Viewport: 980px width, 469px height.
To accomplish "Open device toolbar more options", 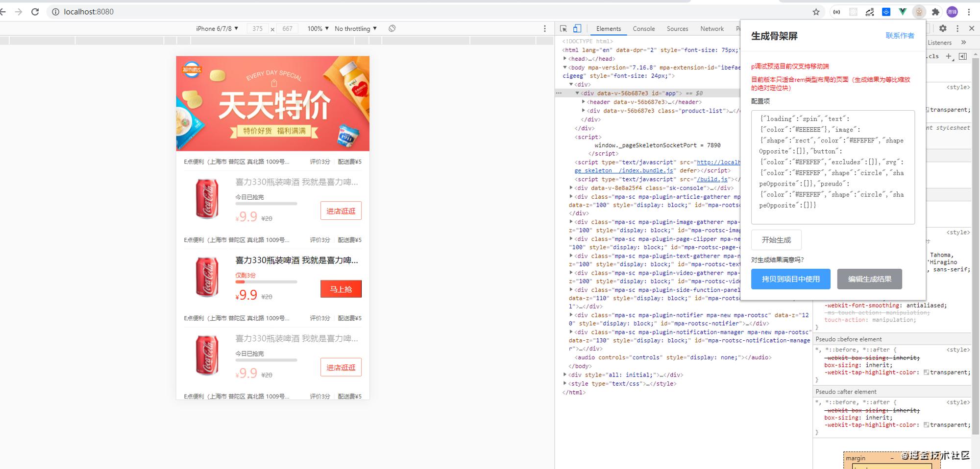I will pos(544,28).
